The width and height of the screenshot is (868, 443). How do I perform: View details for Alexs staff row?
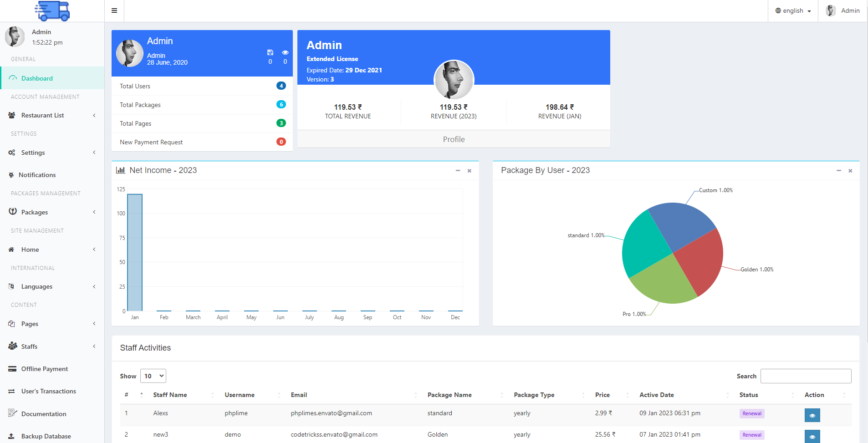tap(812, 415)
